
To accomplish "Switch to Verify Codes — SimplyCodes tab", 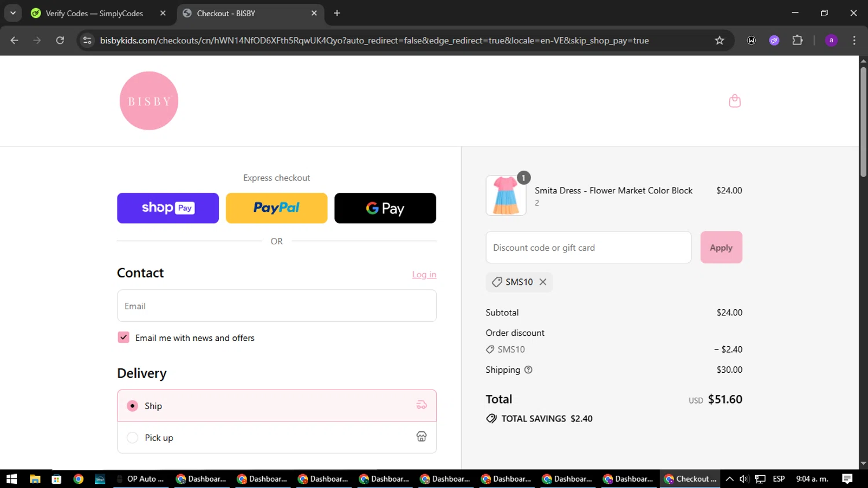I will point(94,13).
